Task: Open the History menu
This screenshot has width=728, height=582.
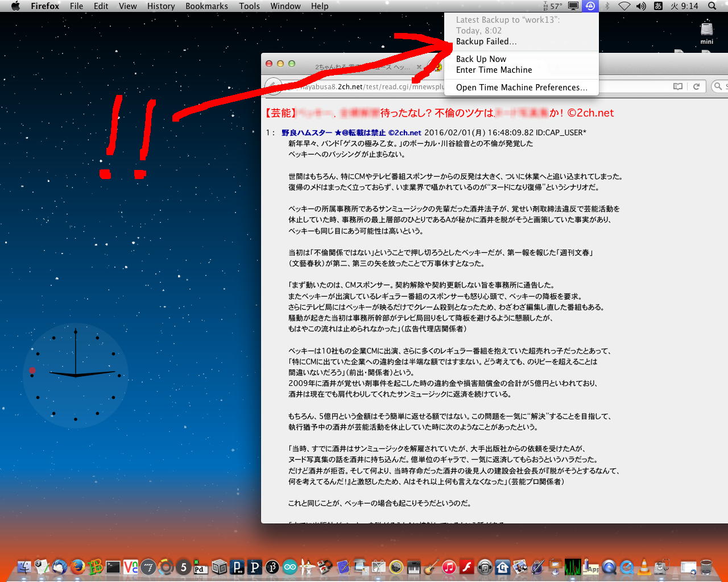Action: [161, 6]
